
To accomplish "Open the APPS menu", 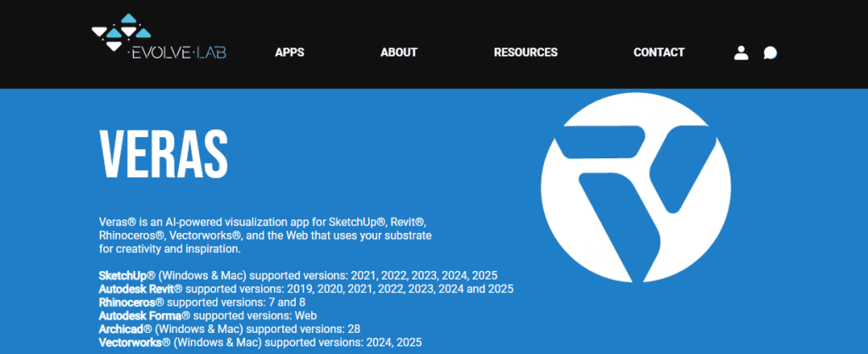I will coord(289,53).
